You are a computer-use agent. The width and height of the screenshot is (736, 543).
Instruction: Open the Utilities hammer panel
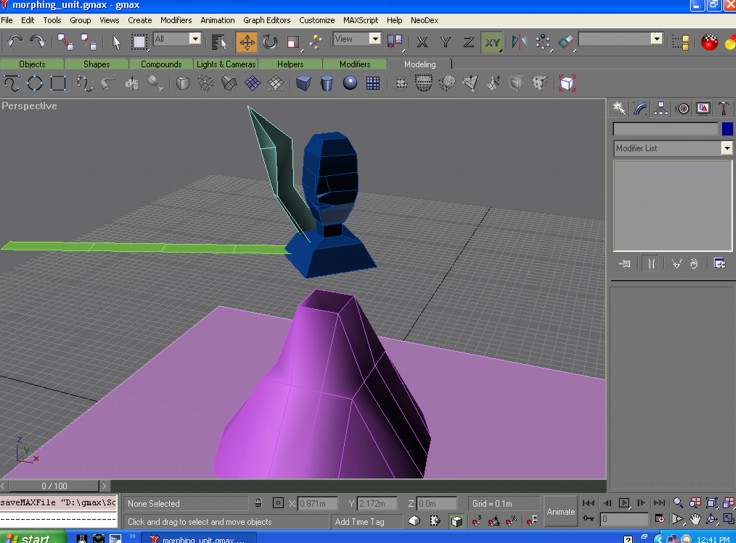[x=723, y=109]
